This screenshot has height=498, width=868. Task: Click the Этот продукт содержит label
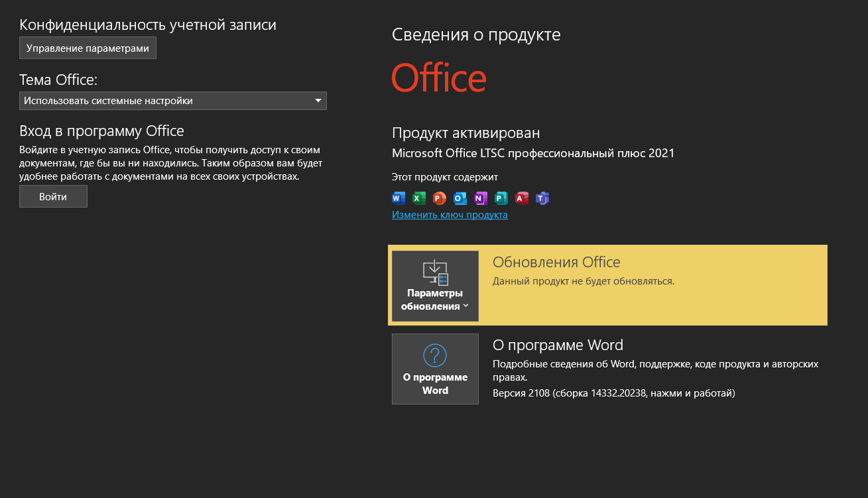[445, 177]
